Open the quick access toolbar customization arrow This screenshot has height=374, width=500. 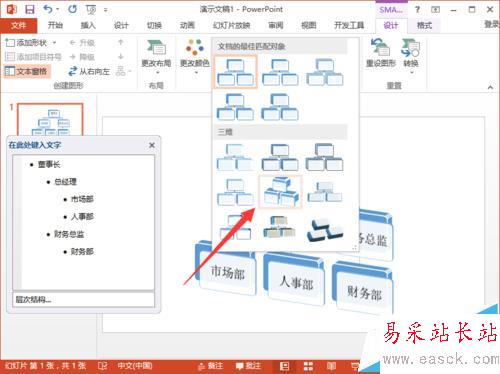point(106,10)
